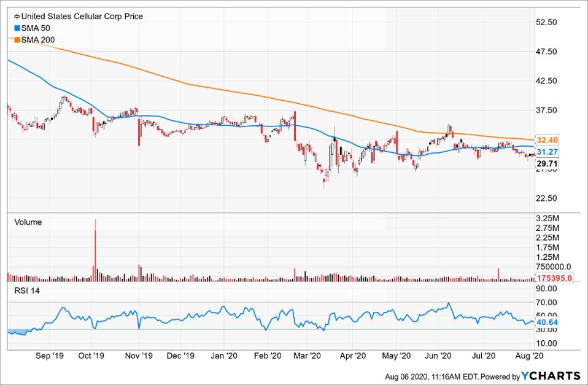Click the Oct '19 date axis label
The height and width of the screenshot is (385, 588).
(x=91, y=356)
